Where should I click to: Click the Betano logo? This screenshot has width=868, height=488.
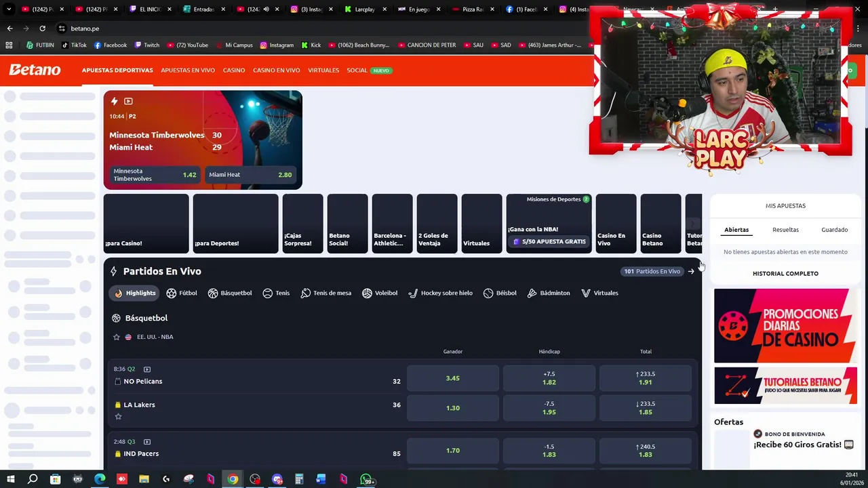click(x=35, y=70)
